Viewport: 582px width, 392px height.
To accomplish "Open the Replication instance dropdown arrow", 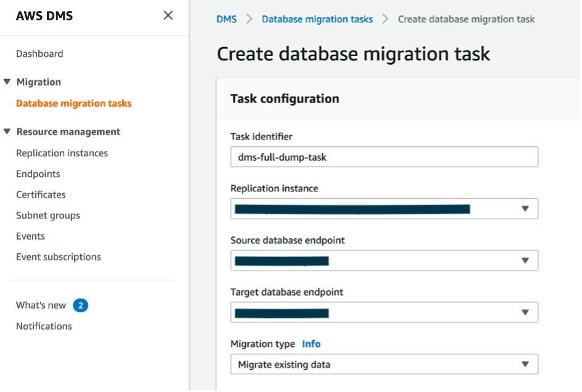I will point(525,209).
